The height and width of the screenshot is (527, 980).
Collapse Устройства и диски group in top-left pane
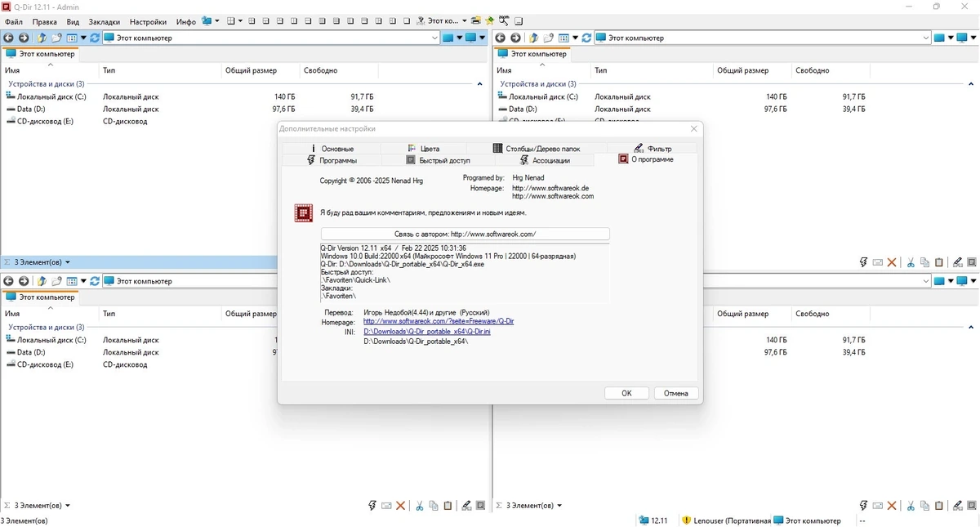479,84
